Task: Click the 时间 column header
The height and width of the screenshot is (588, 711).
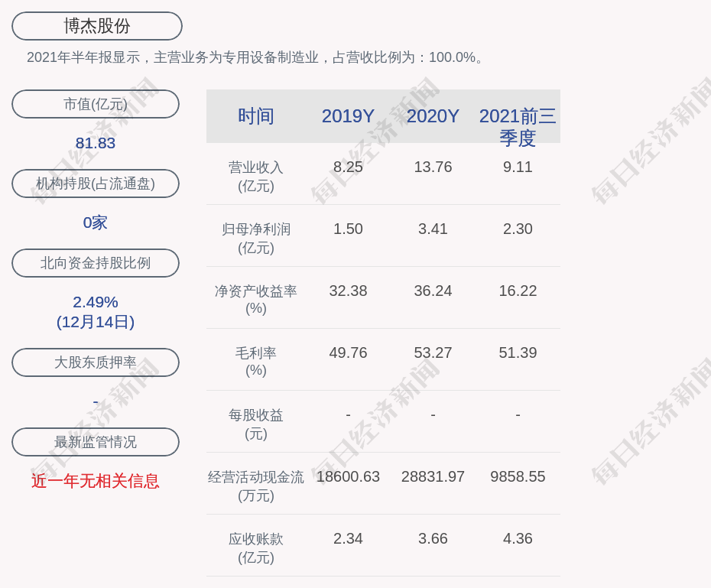Action: (x=256, y=116)
